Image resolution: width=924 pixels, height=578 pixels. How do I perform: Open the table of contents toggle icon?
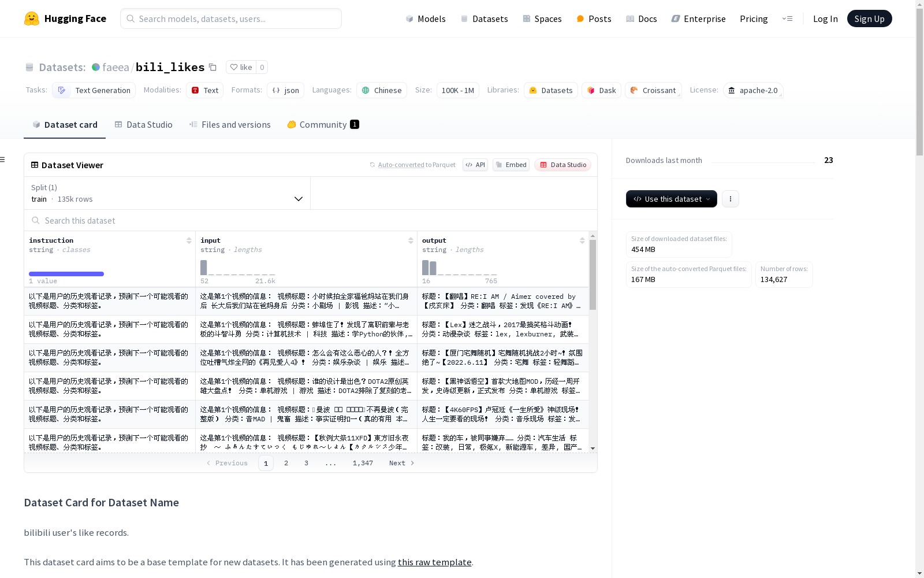(2, 160)
